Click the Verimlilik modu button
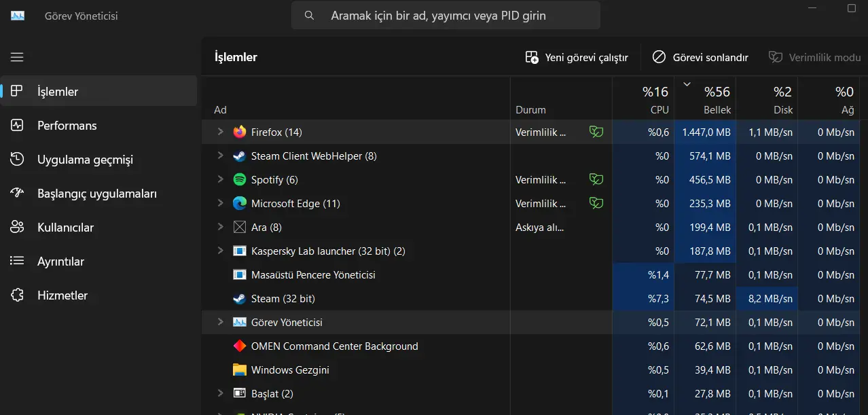Screen dimensions: 868x415 [814, 58]
